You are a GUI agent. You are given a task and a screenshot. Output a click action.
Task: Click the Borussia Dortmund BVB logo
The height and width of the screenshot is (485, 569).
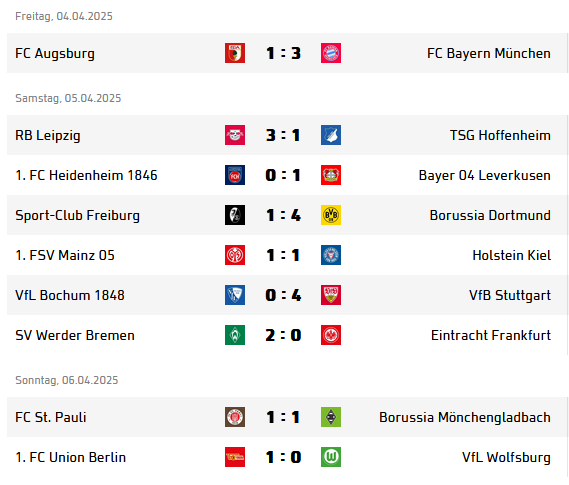click(x=331, y=215)
